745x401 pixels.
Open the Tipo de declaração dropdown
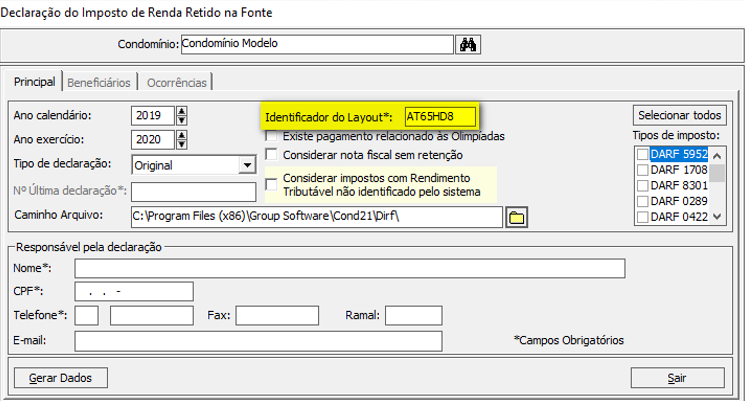tap(247, 165)
